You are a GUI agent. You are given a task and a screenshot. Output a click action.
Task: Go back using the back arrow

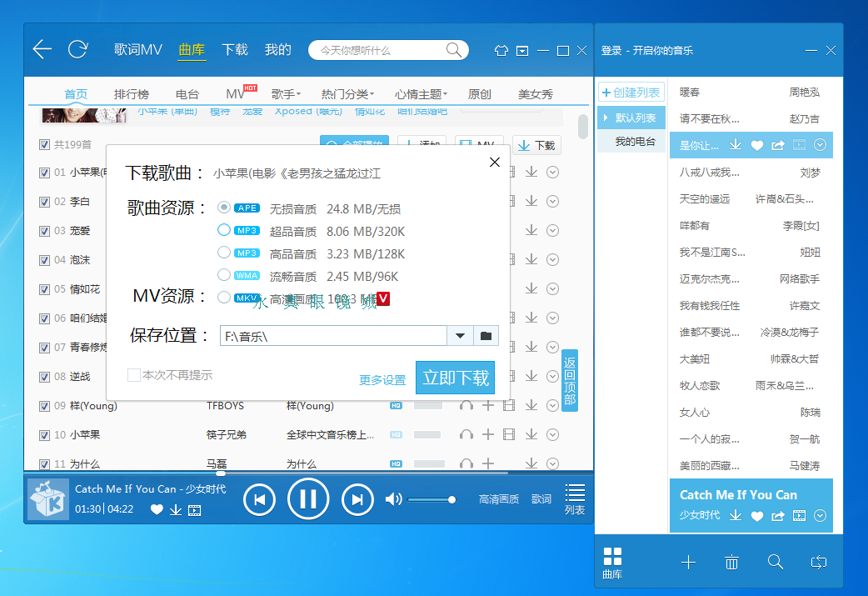point(42,49)
